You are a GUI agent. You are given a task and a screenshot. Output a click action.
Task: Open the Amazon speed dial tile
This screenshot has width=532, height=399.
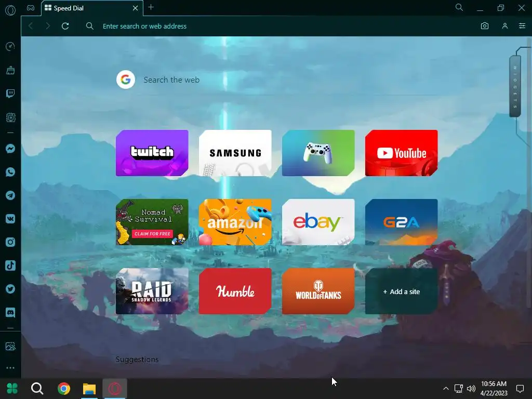point(235,222)
